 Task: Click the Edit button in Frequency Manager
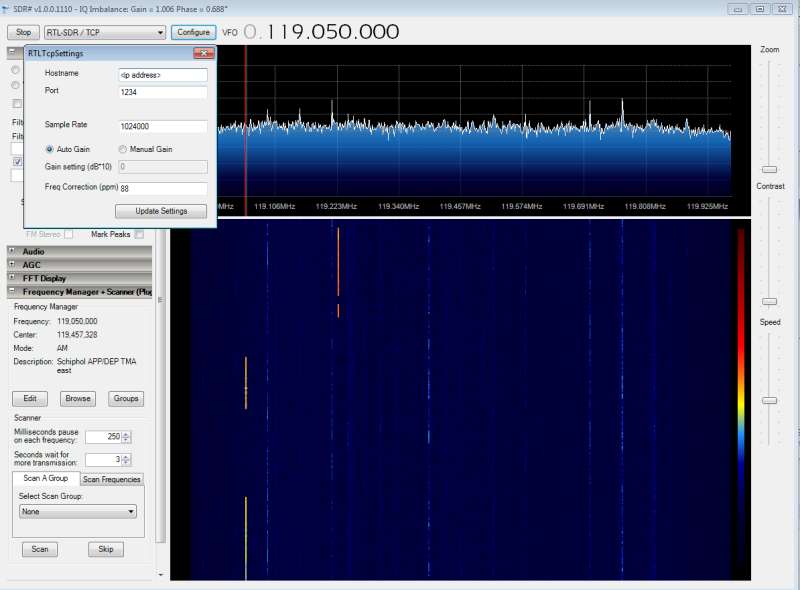(30, 399)
